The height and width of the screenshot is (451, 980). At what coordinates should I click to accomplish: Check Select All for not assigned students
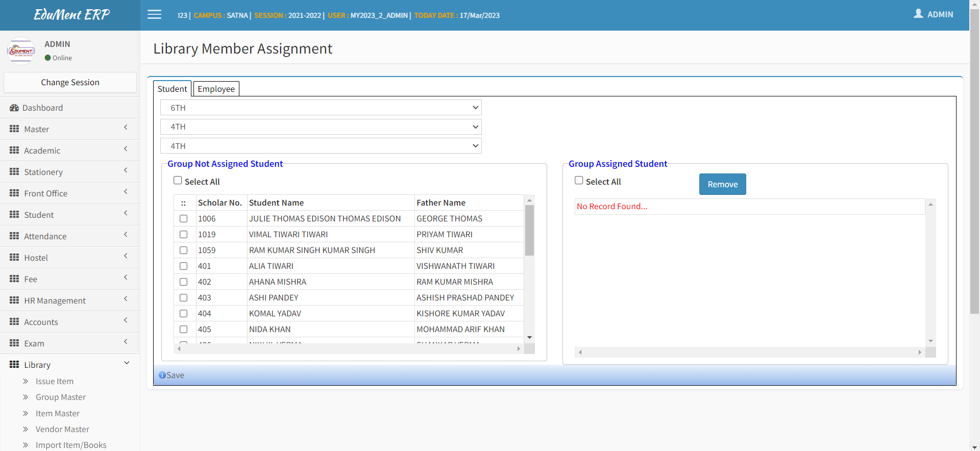pos(178,181)
